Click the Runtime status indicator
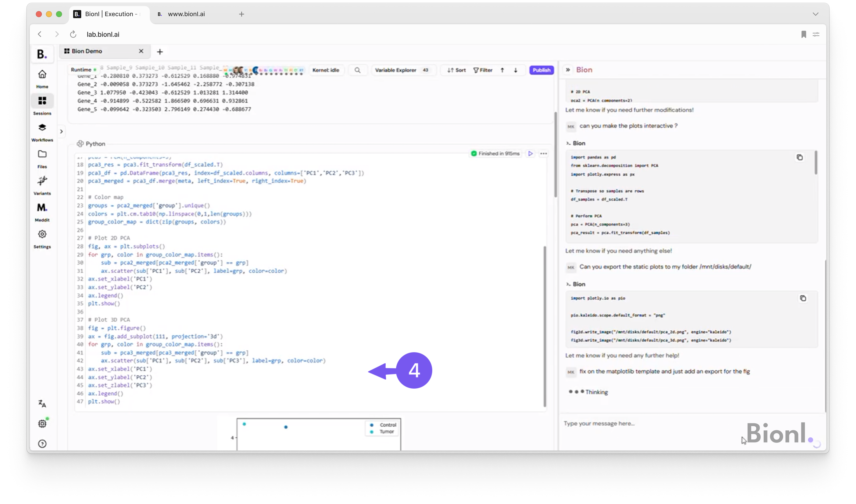This screenshot has height=504, width=856. [83, 70]
